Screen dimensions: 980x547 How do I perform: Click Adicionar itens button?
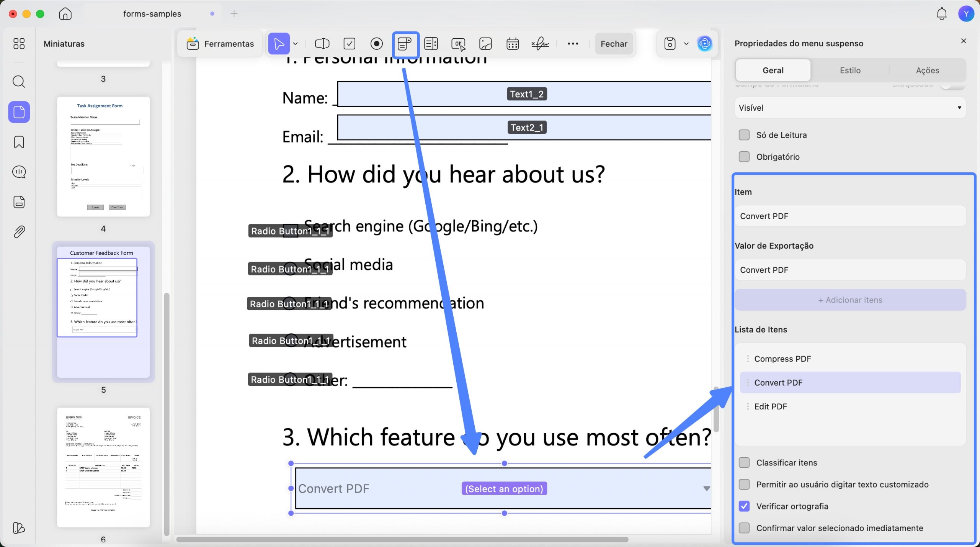tap(850, 300)
